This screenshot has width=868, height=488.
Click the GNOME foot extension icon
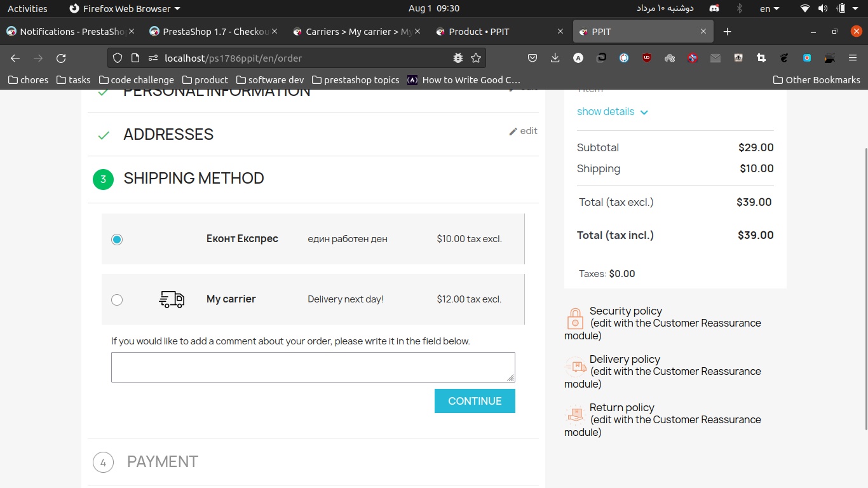tap(784, 58)
